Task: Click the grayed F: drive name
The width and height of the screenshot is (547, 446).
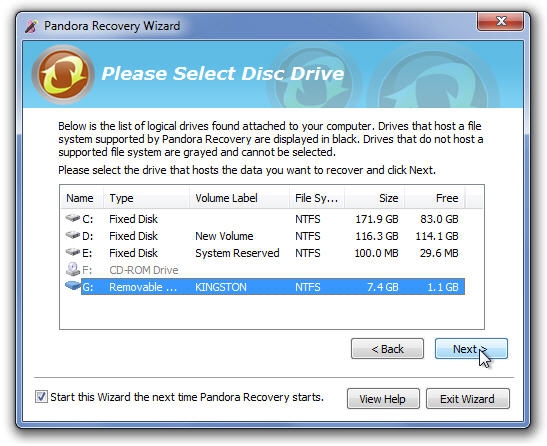Action: tap(87, 270)
